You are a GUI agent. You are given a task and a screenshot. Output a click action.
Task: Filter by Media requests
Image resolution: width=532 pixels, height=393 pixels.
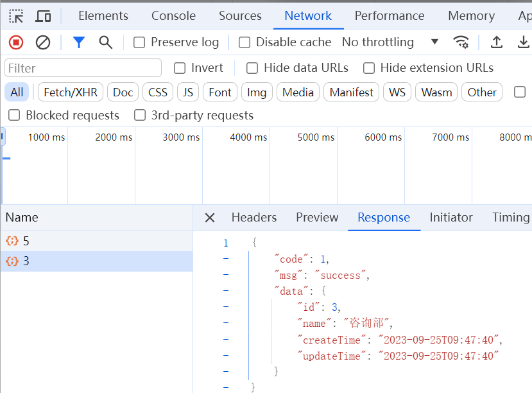(x=298, y=92)
